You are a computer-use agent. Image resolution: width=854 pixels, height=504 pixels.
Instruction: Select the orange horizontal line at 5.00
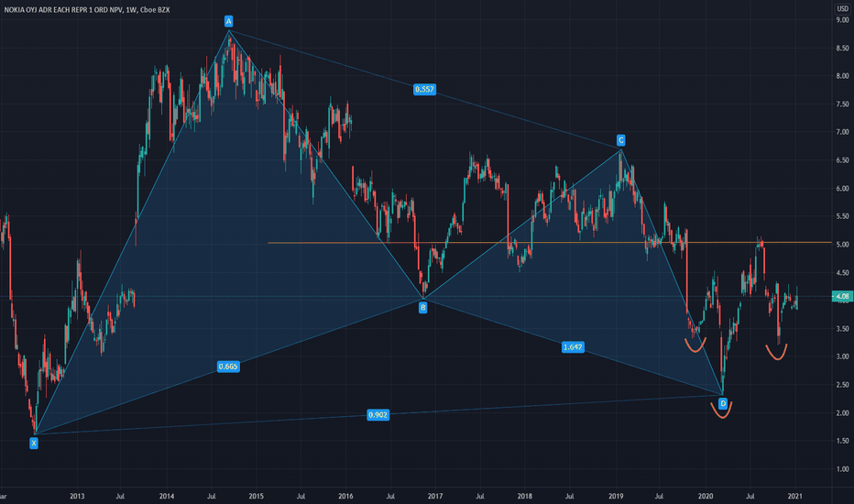pyautogui.click(x=550, y=243)
